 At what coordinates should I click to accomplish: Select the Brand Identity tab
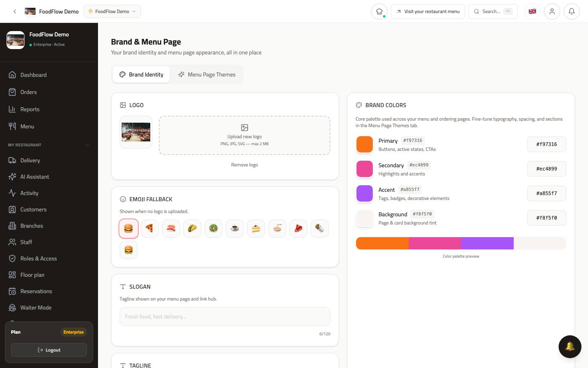141,74
